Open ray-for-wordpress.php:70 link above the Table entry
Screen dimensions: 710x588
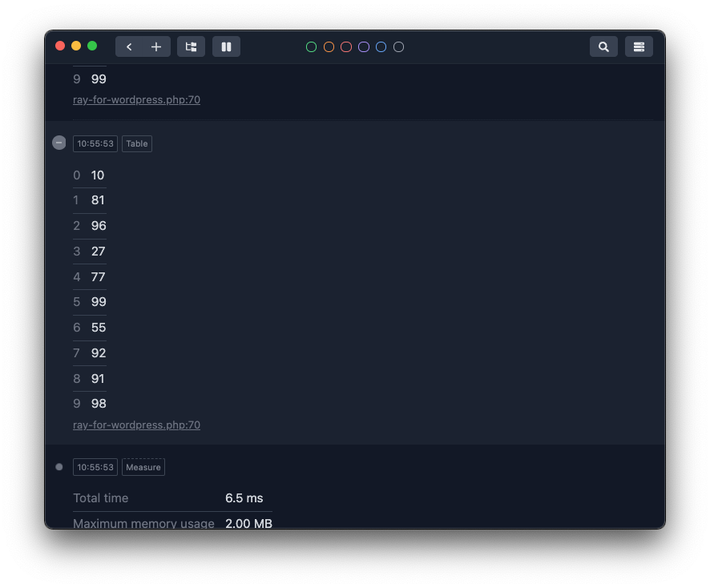[x=136, y=100]
